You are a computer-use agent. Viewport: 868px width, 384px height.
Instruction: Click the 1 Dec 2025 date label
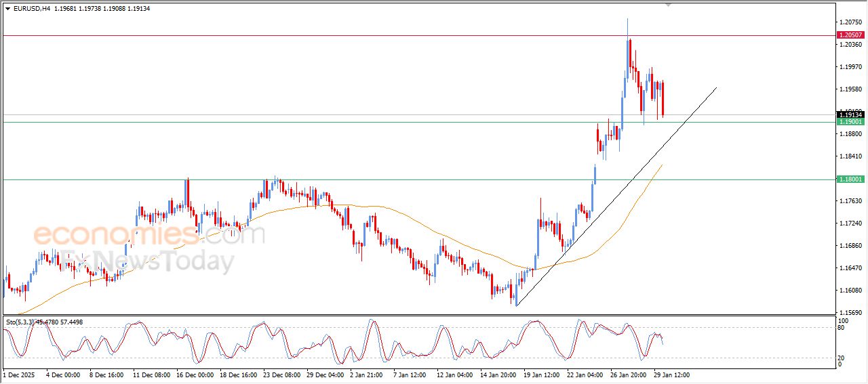point(20,374)
